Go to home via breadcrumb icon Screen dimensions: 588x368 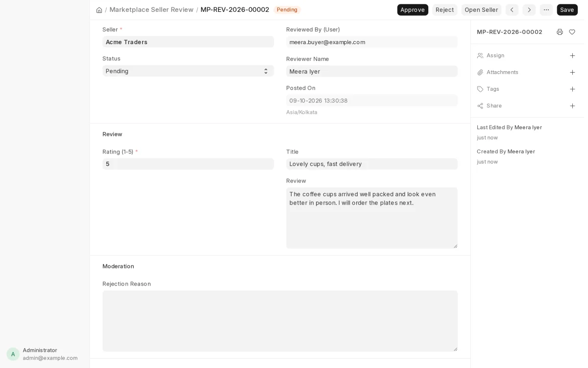click(99, 10)
